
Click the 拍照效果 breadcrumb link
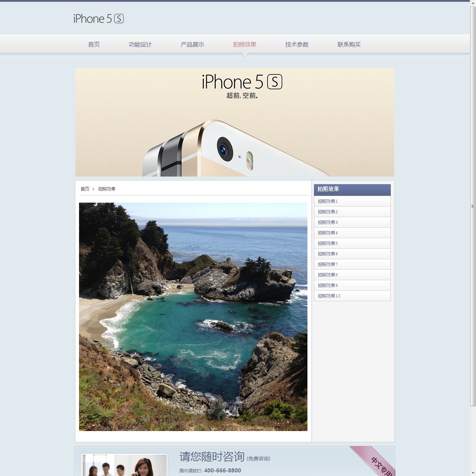pyautogui.click(x=107, y=189)
